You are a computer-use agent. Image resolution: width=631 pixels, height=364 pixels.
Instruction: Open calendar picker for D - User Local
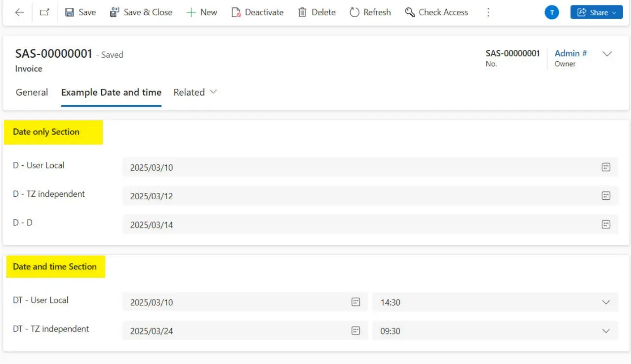point(606,167)
